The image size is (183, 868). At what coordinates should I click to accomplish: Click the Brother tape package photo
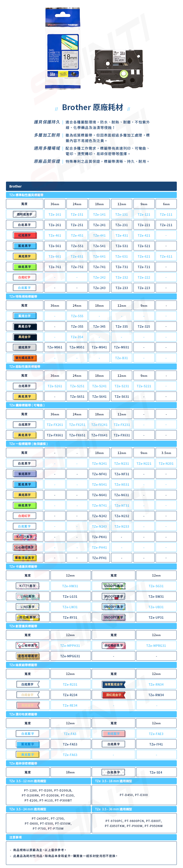(x=63, y=48)
